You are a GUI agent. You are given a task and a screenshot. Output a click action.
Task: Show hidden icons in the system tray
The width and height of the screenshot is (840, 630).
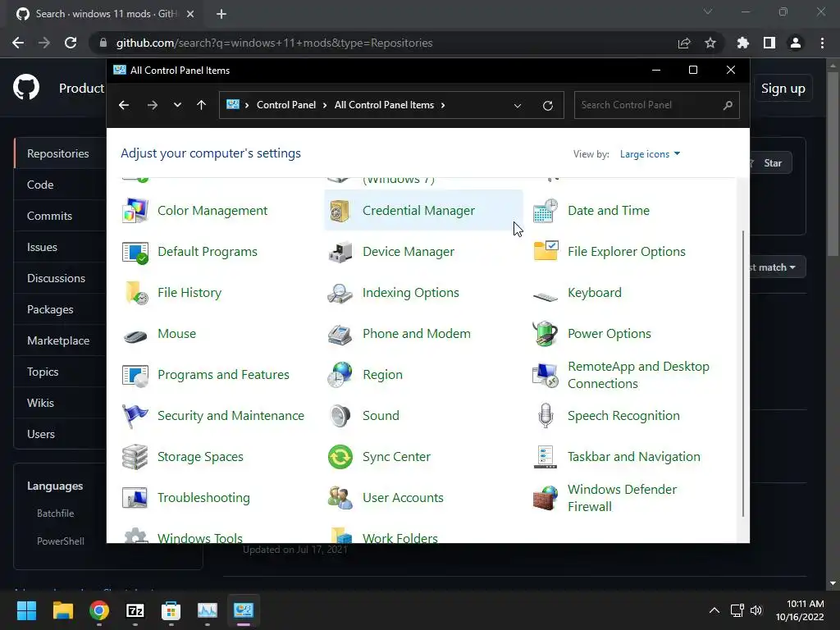pos(714,610)
